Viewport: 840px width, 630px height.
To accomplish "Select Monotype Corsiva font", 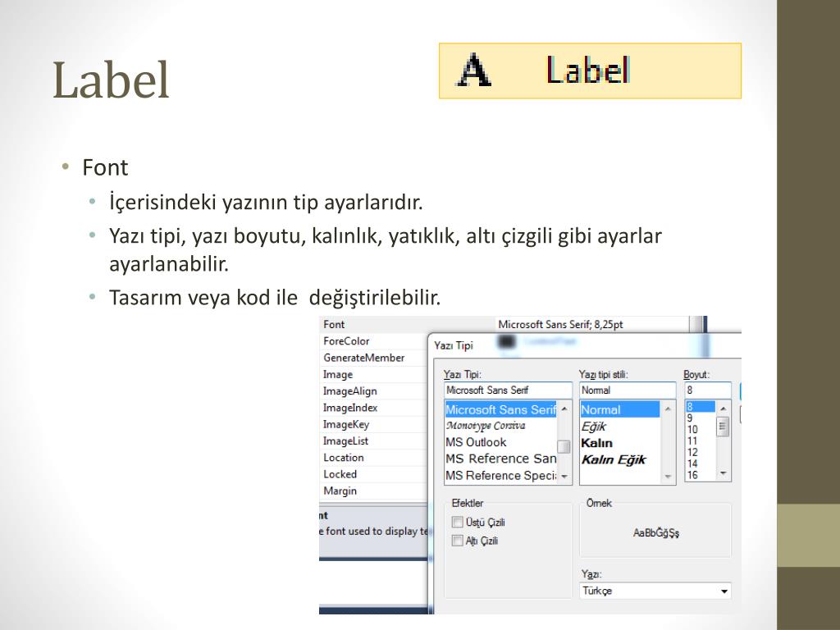I will (x=501, y=426).
